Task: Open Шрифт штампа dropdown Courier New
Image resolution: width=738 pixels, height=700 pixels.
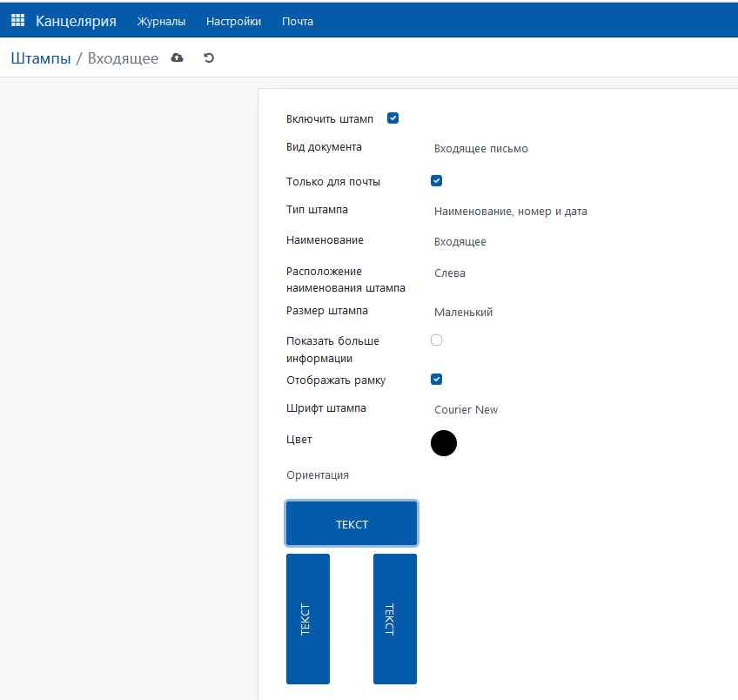Action: (x=466, y=409)
